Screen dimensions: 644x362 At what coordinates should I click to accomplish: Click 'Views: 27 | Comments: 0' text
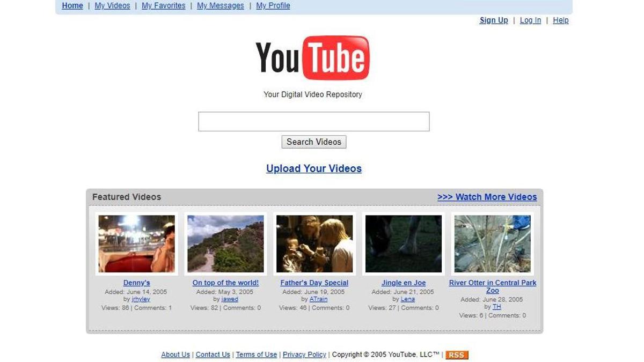click(x=404, y=308)
